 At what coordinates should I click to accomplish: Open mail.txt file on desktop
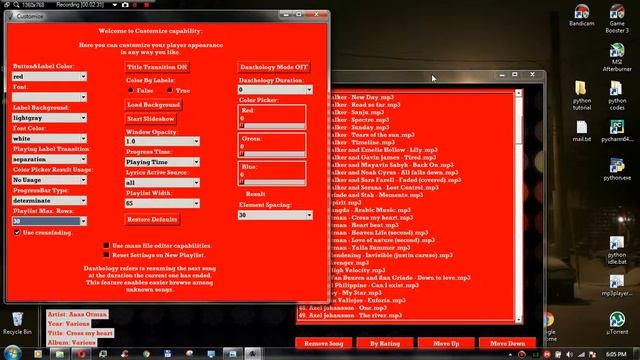pos(582,131)
